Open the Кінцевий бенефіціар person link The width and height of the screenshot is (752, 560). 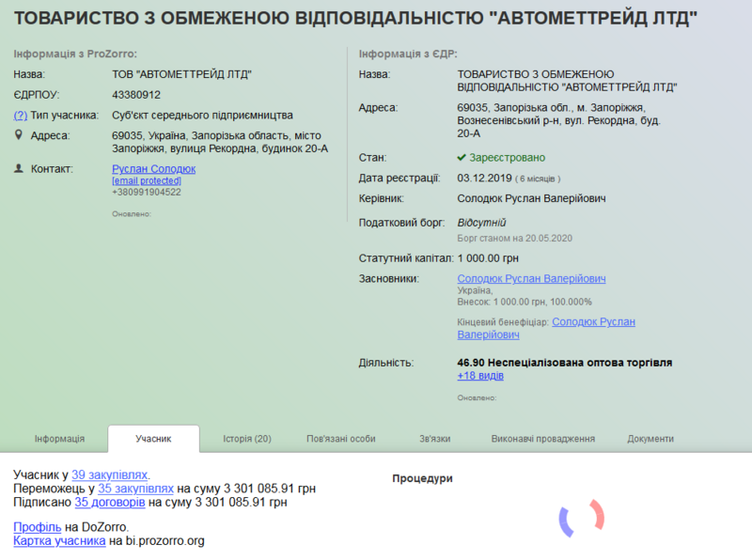tap(593, 322)
